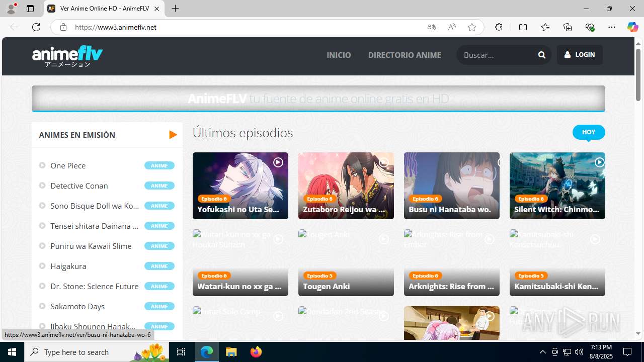The width and height of the screenshot is (644, 362).
Task: Close the AnimeFLV tab
Action: pos(156,9)
